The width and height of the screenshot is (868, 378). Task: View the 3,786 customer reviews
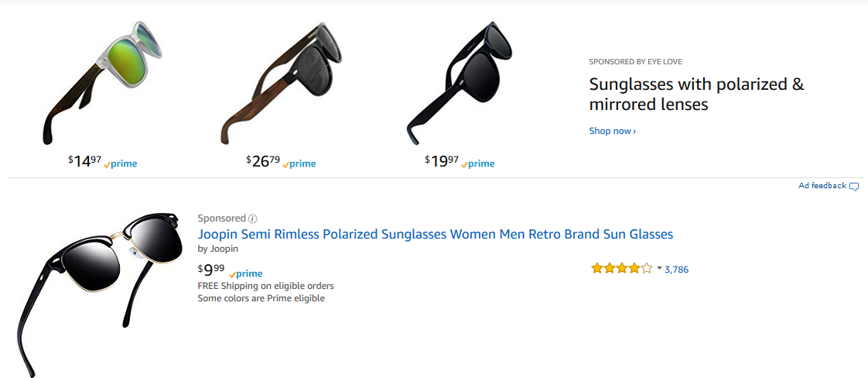tap(676, 270)
